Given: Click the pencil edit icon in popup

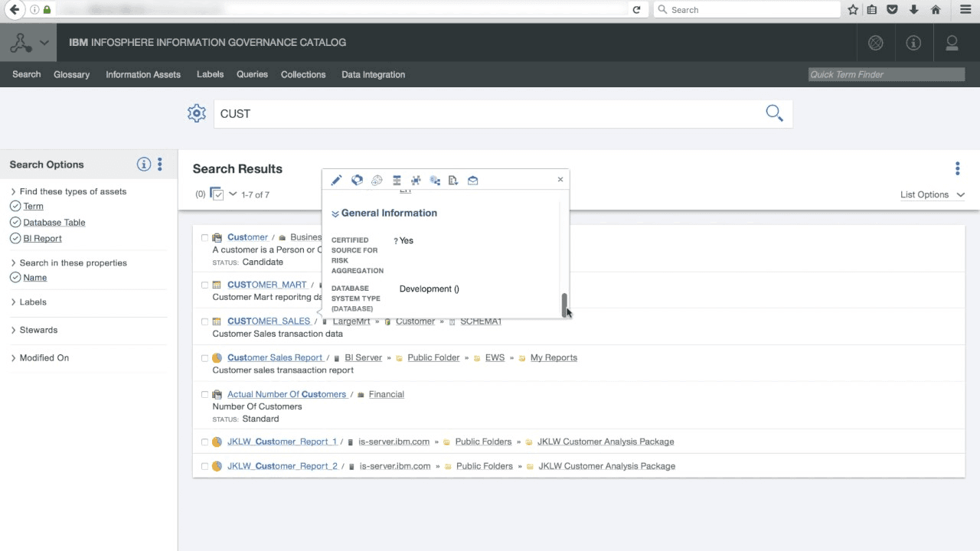Looking at the screenshot, I should point(336,181).
